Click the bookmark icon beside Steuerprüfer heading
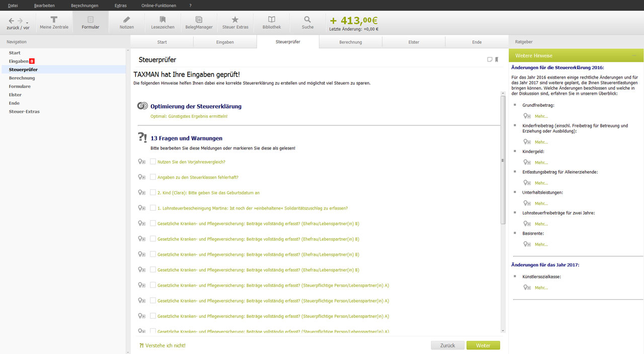 (497, 59)
